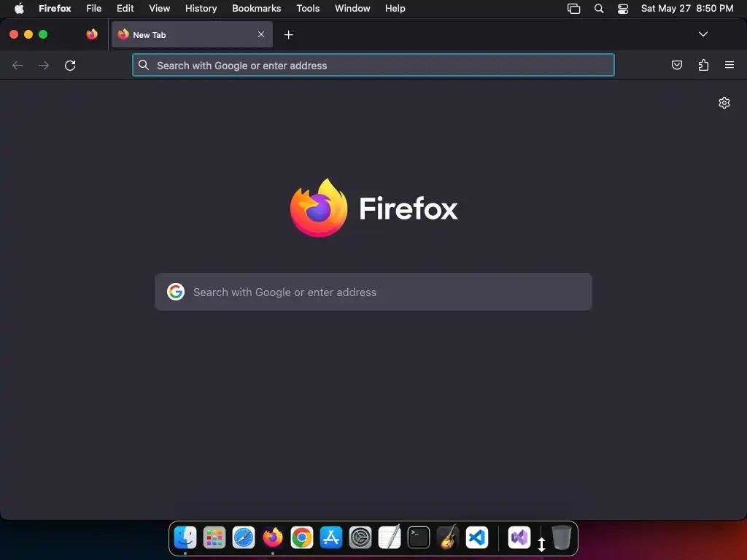Open the Edit menu
Image resolution: width=747 pixels, height=560 pixels.
click(x=125, y=8)
